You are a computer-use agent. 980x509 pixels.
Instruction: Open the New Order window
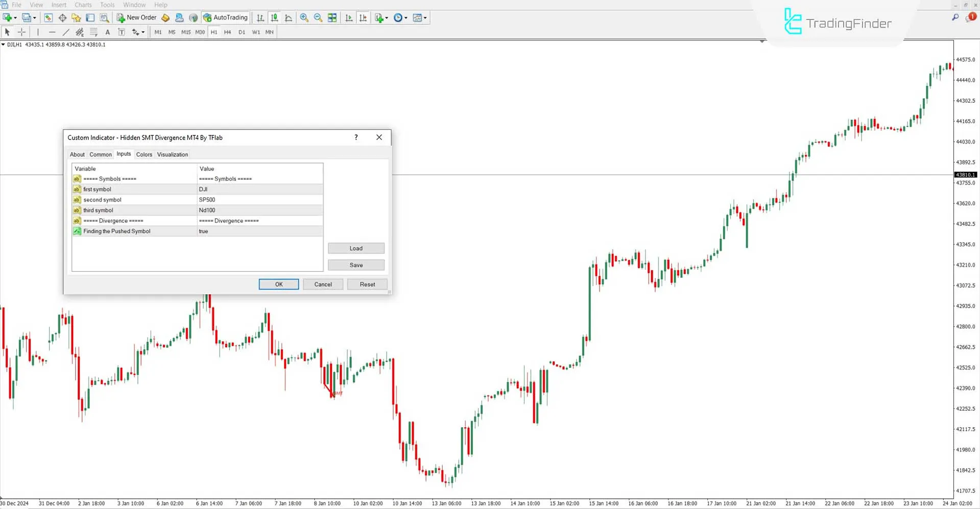pyautogui.click(x=136, y=17)
